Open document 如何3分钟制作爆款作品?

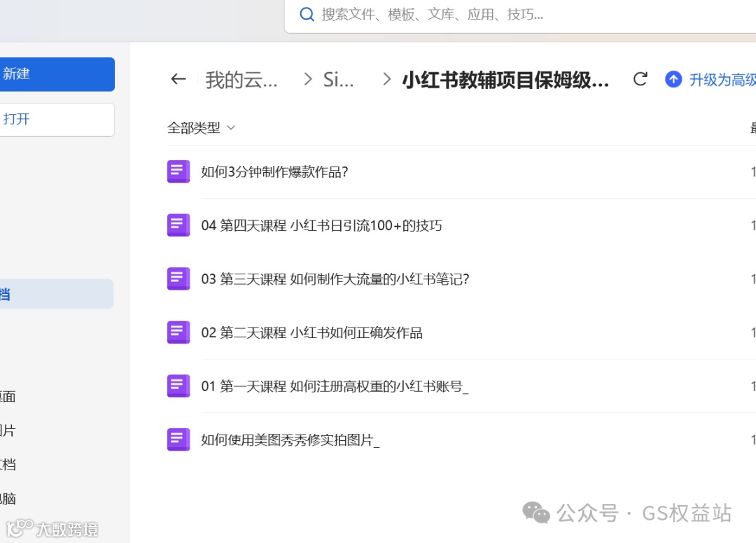(274, 172)
